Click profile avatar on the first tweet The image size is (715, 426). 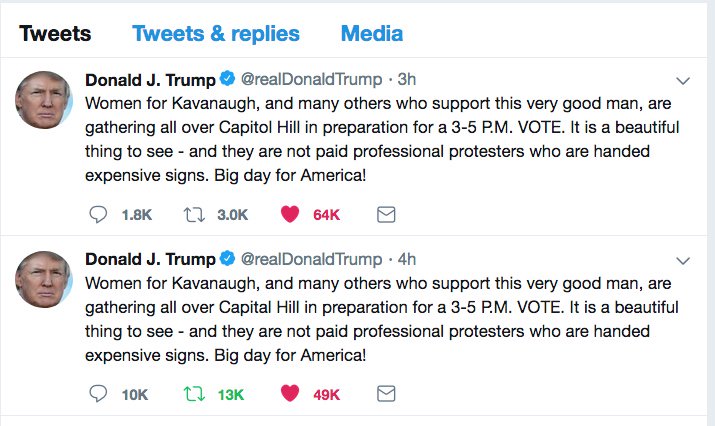(x=42, y=100)
